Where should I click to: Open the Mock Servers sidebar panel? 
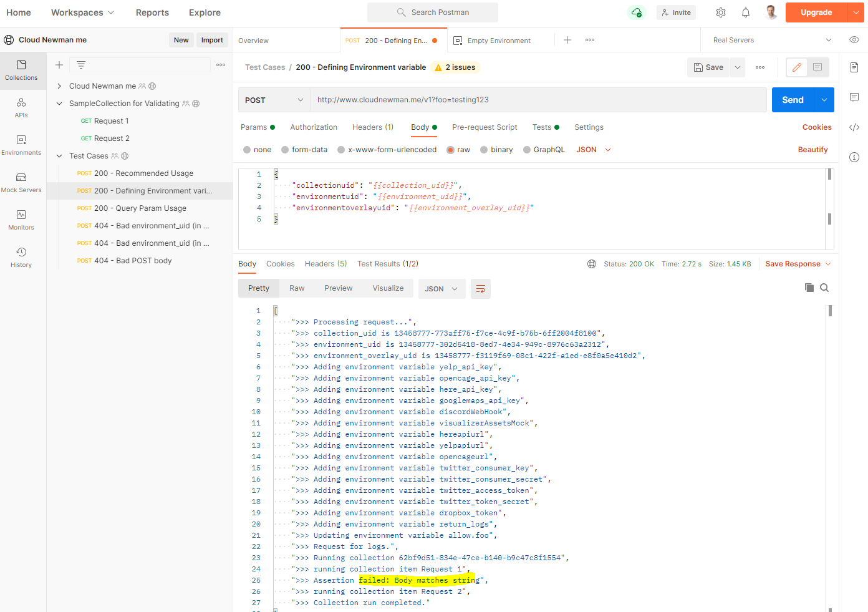(21, 183)
